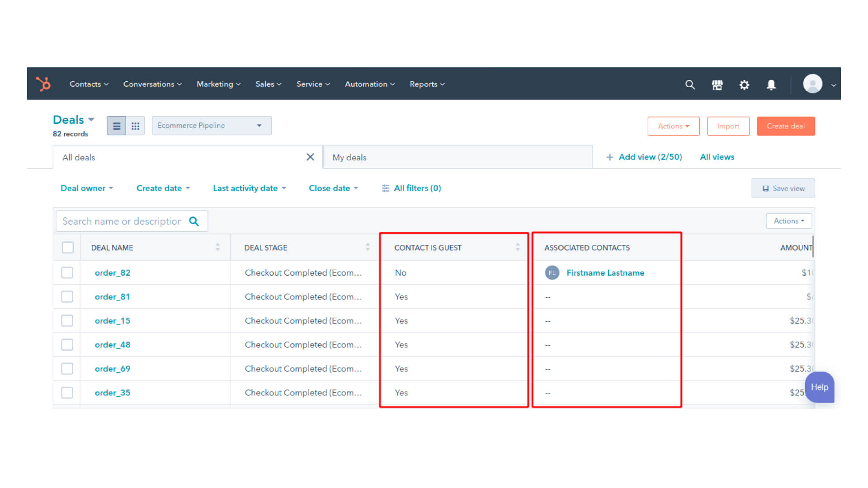Click user avatar in top bar
868x488 pixels.
[812, 84]
